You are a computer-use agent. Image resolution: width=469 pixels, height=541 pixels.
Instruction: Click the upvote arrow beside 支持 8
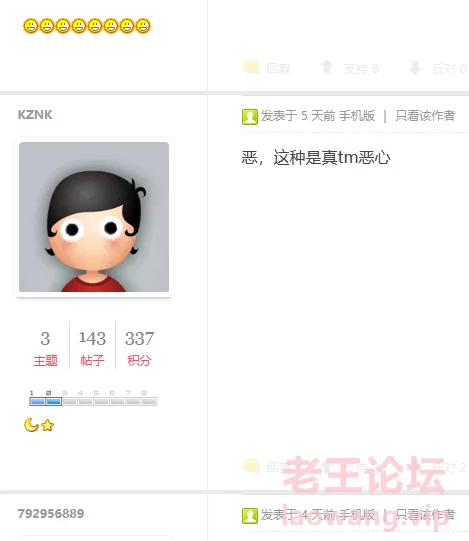pyautogui.click(x=326, y=67)
